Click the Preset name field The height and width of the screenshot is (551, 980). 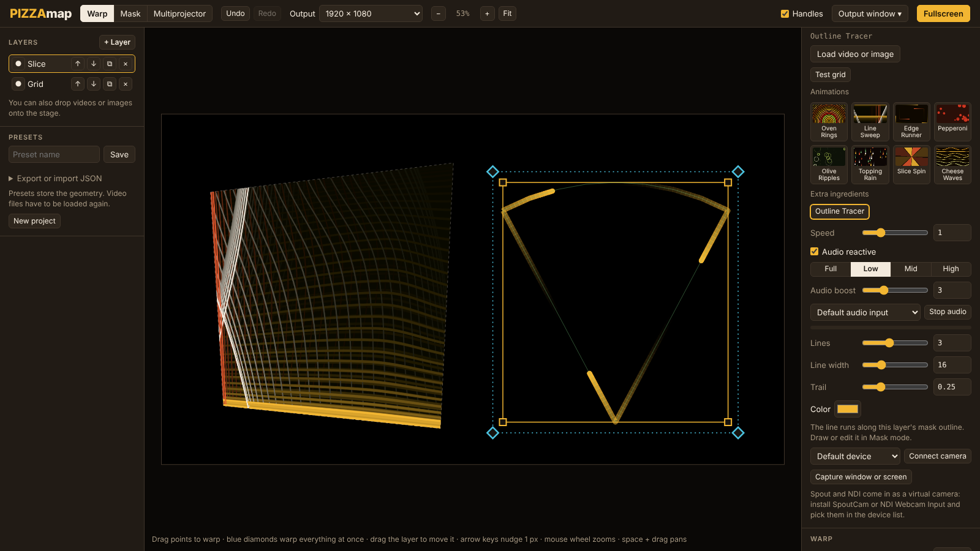(54, 154)
